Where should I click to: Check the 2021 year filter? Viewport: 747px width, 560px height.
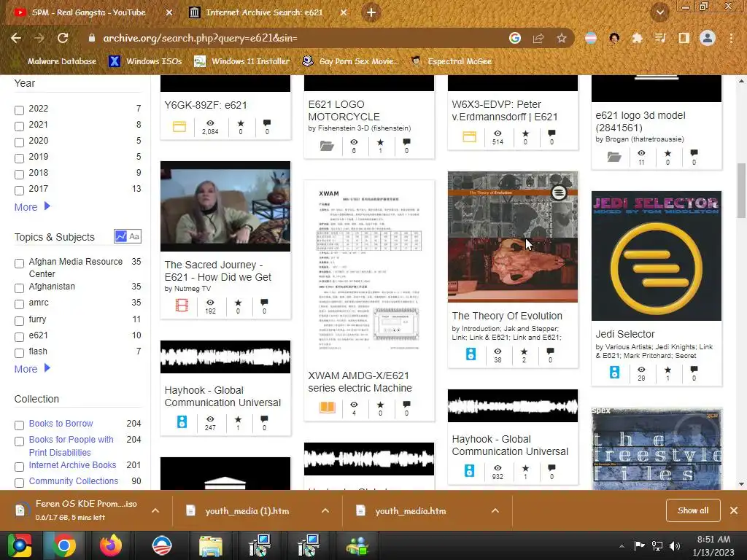pyautogui.click(x=19, y=126)
